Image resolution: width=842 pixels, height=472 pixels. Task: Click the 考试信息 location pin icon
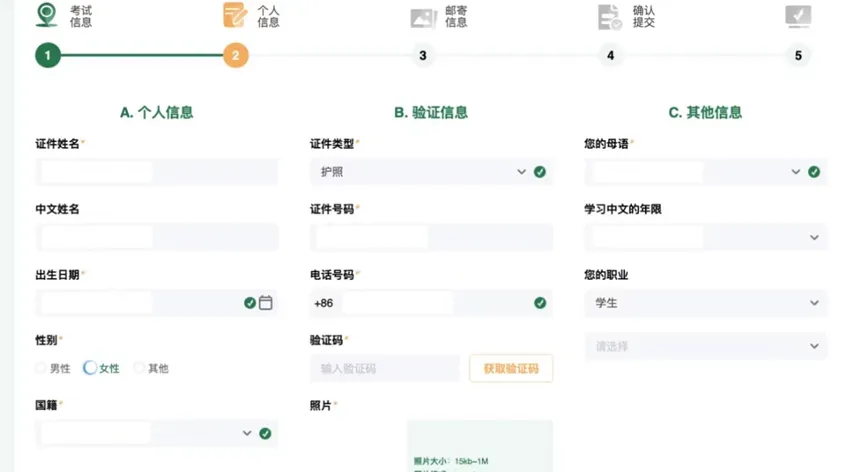coord(46,15)
